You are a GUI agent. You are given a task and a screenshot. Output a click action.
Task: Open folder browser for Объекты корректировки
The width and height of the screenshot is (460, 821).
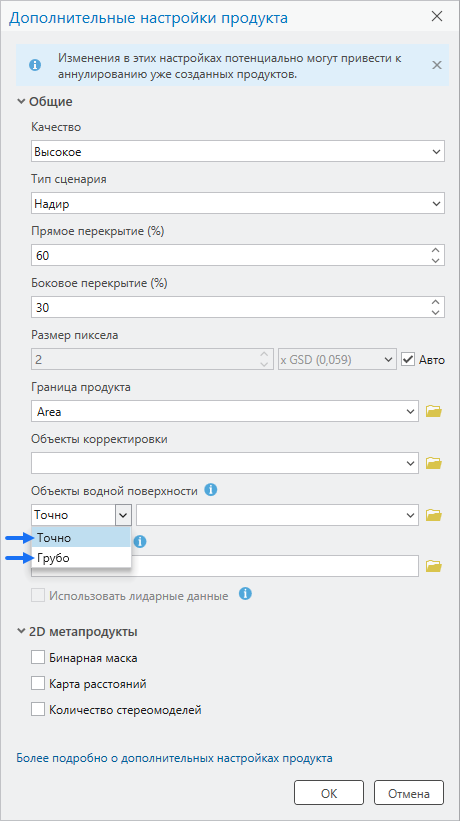pos(434,463)
